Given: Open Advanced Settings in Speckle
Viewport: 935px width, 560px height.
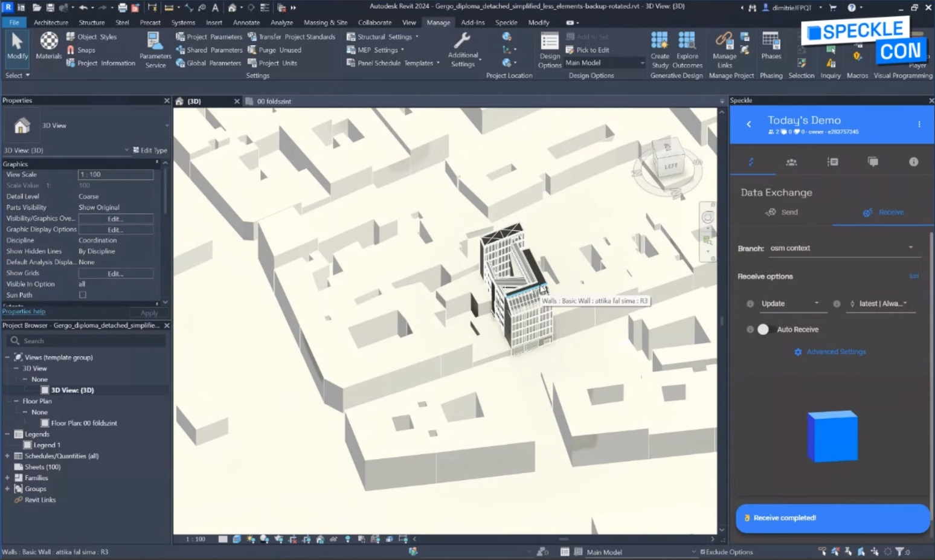Looking at the screenshot, I should 831,352.
